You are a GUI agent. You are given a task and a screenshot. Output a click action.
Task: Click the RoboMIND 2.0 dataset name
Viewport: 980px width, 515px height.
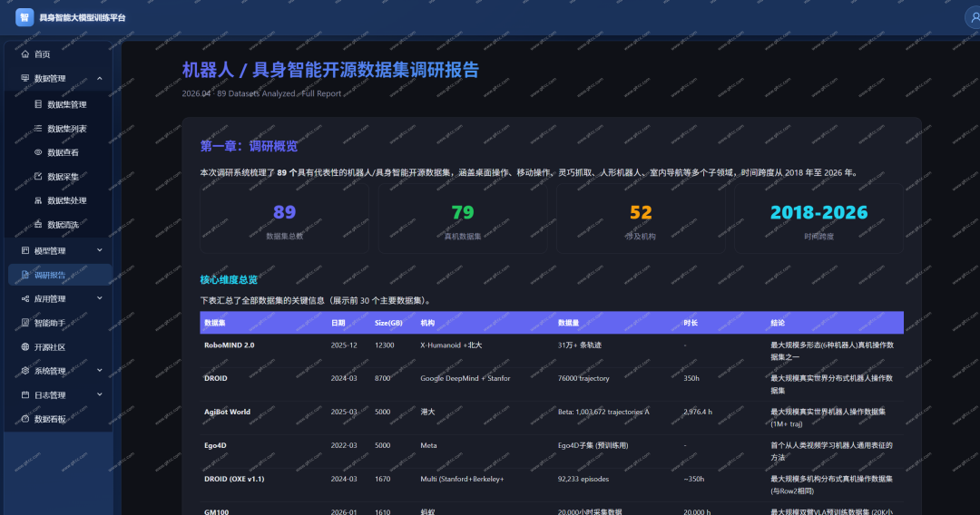point(230,345)
